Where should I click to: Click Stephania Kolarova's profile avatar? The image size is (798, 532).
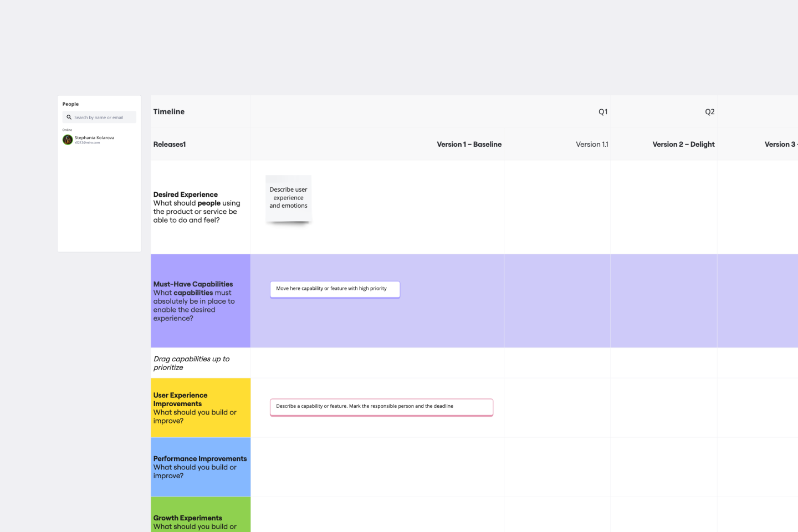[68, 140]
